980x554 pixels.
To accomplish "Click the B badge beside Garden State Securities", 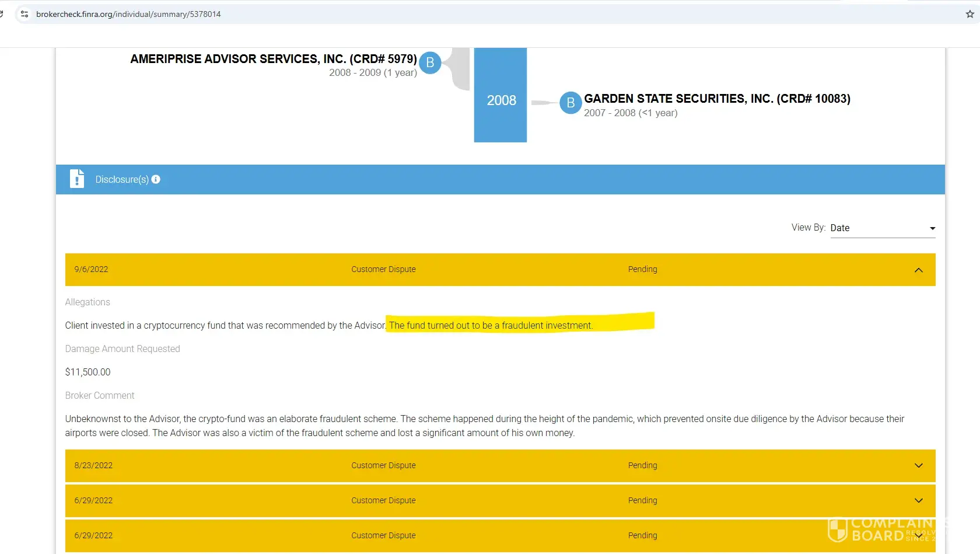I will [x=570, y=103].
